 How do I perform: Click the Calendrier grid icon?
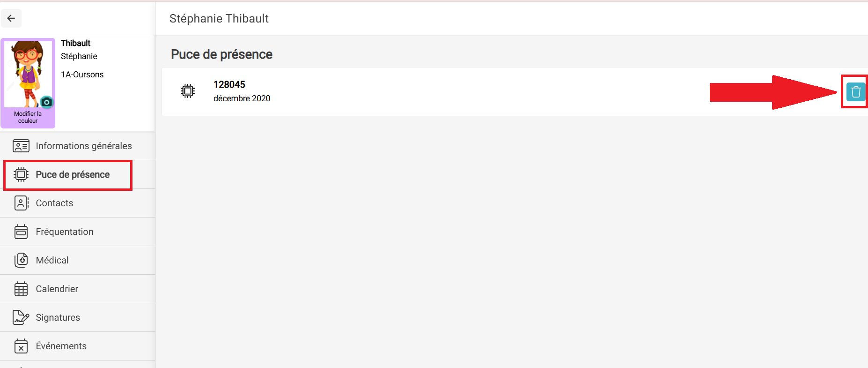pos(21,289)
